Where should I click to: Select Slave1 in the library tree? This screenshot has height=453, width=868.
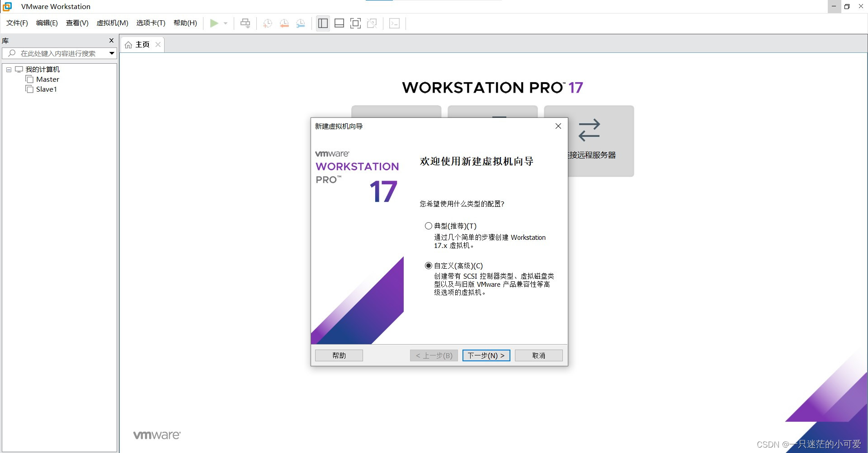[x=47, y=89]
